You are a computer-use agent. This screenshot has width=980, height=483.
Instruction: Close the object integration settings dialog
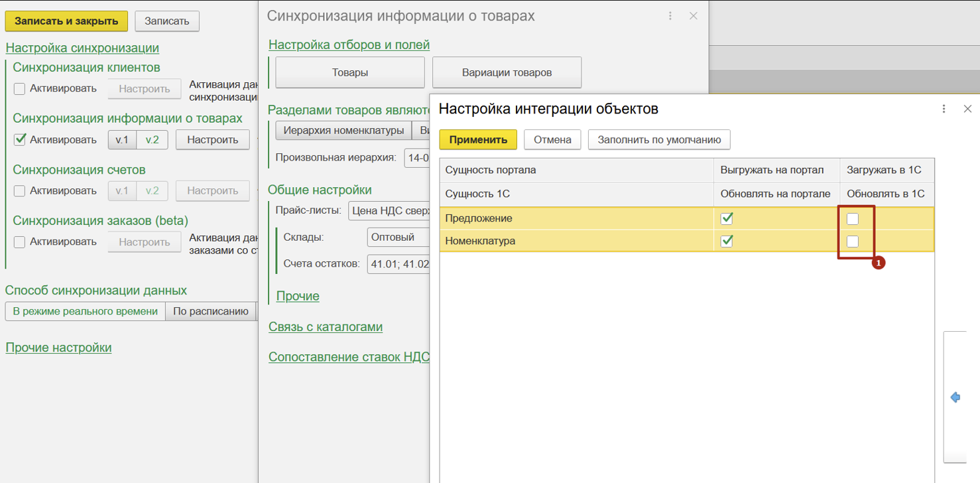967,109
